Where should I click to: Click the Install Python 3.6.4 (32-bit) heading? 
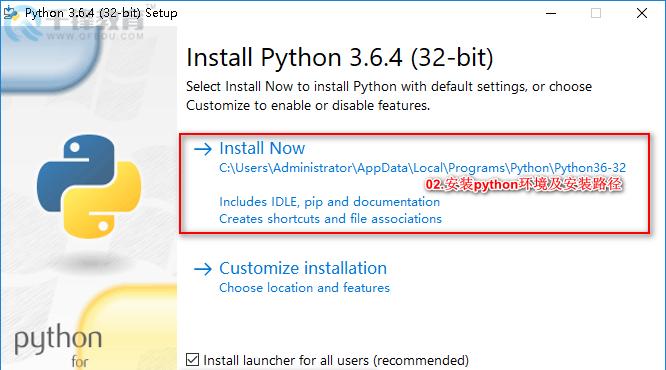point(340,58)
